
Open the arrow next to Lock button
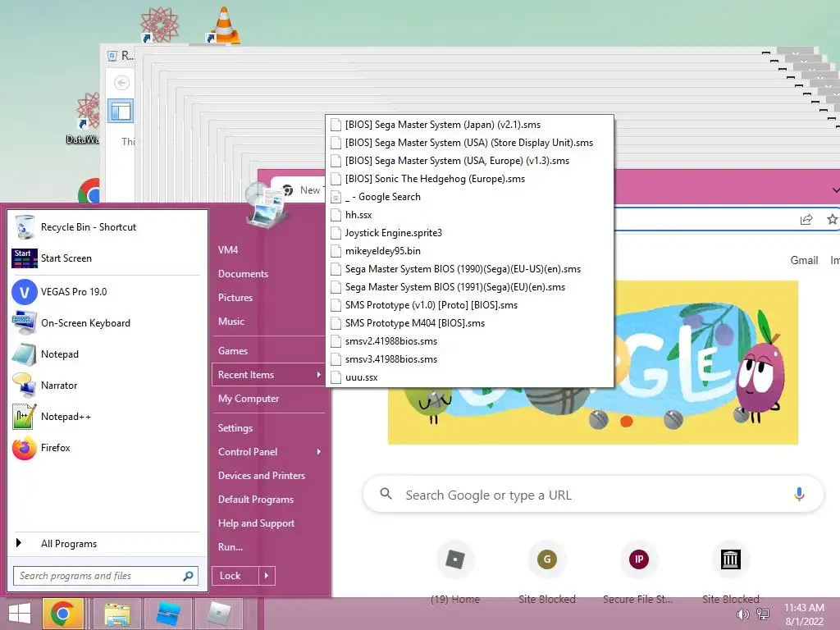coord(267,576)
